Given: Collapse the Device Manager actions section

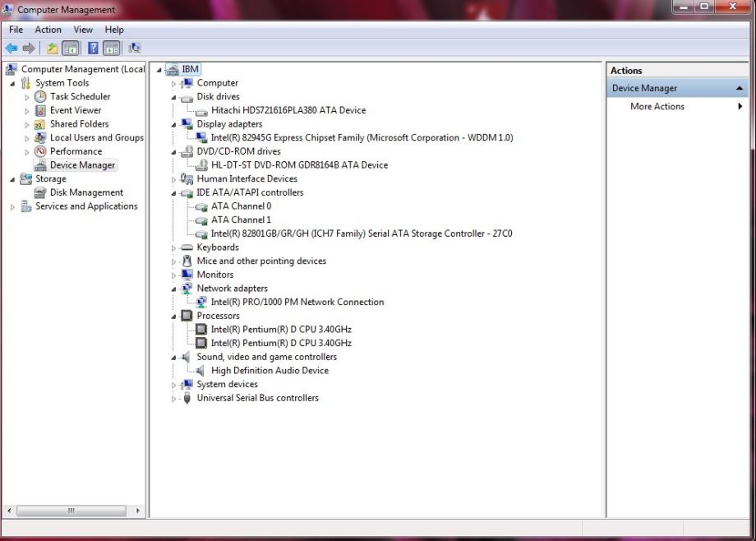Looking at the screenshot, I should (739, 88).
